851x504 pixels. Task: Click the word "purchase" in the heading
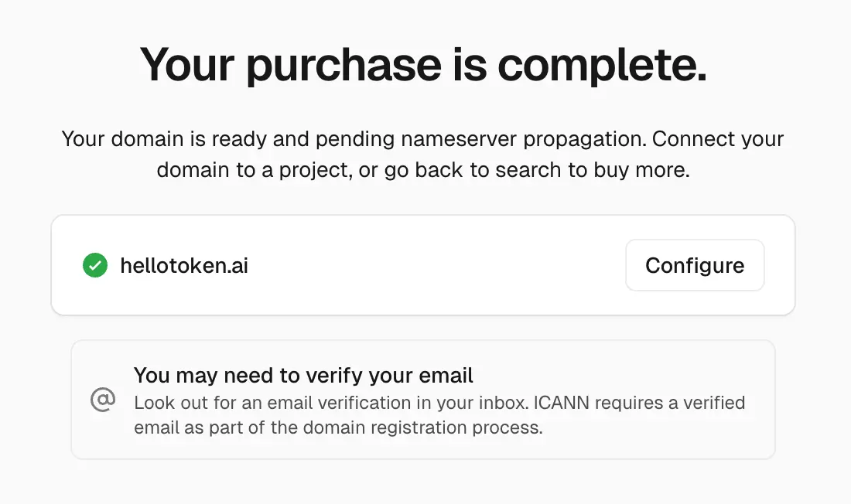point(343,64)
